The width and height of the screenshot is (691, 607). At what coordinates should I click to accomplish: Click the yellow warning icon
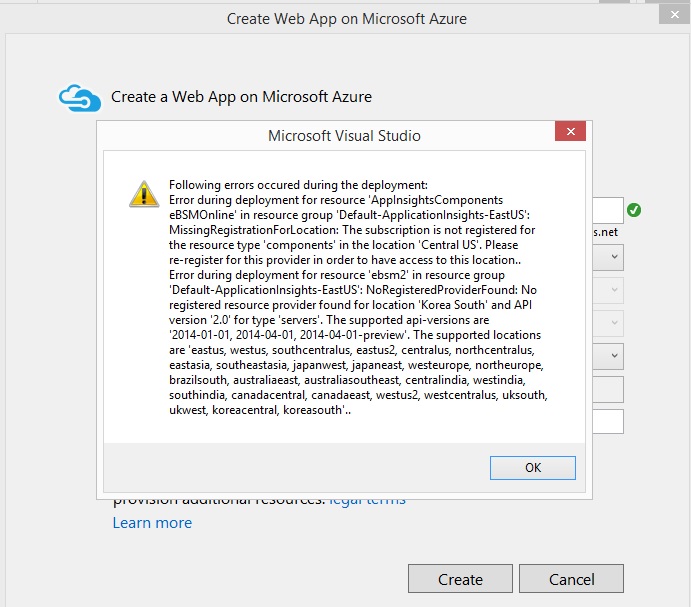coord(144,194)
